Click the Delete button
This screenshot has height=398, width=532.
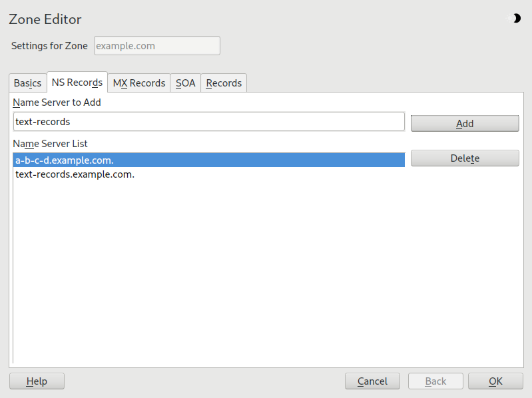click(x=464, y=158)
